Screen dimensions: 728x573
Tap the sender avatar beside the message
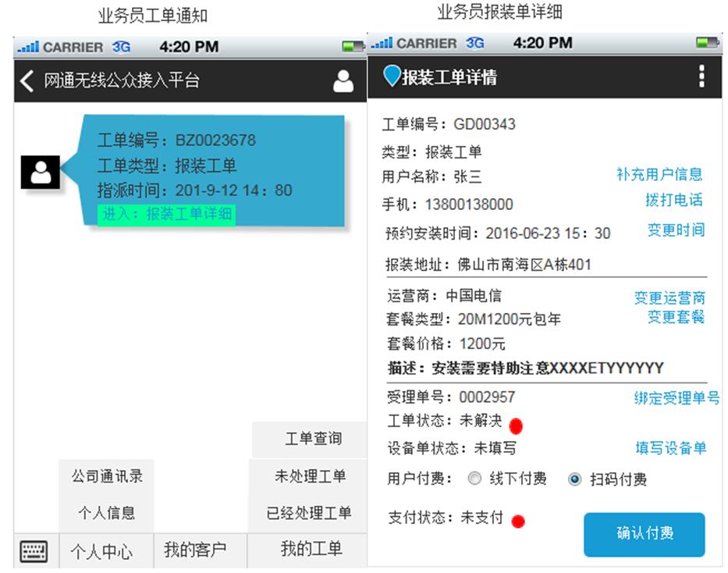41,173
